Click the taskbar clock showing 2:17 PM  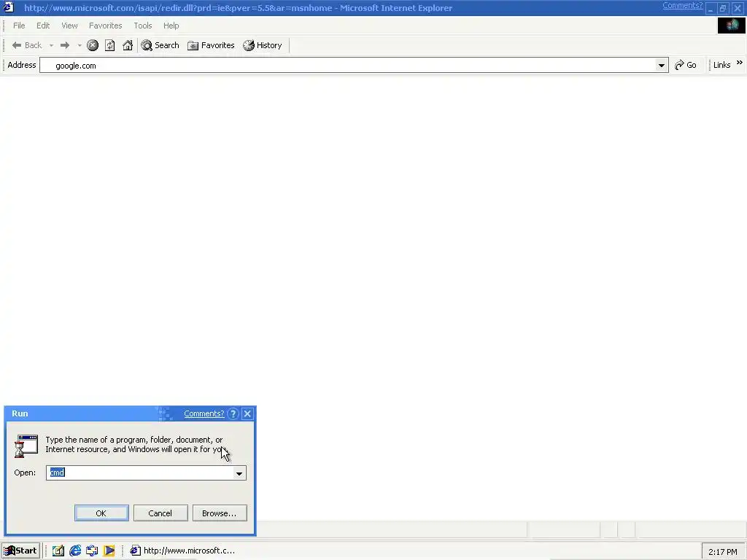[723, 552]
